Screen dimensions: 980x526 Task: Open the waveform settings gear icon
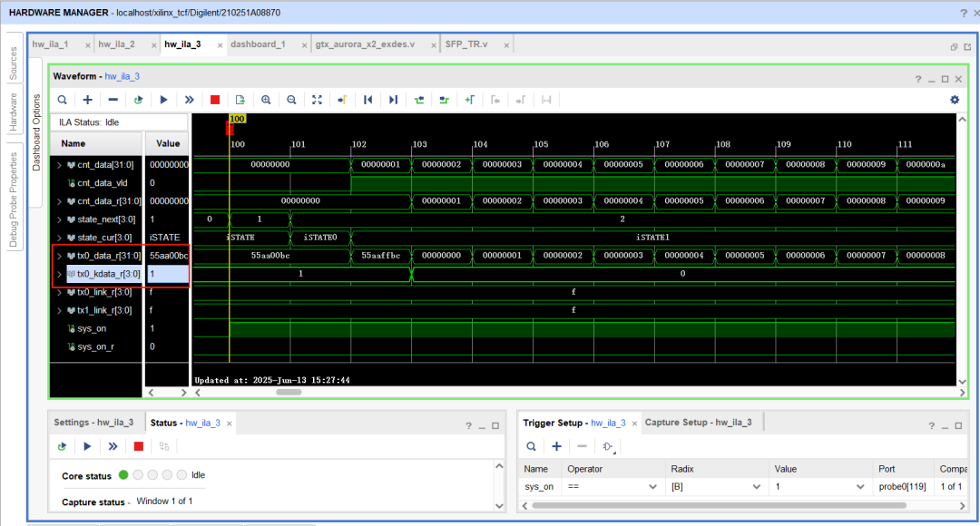[955, 100]
